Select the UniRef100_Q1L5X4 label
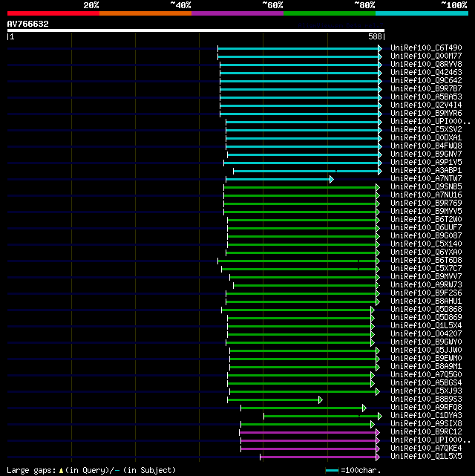The height and width of the screenshot is (476, 475). (426, 326)
